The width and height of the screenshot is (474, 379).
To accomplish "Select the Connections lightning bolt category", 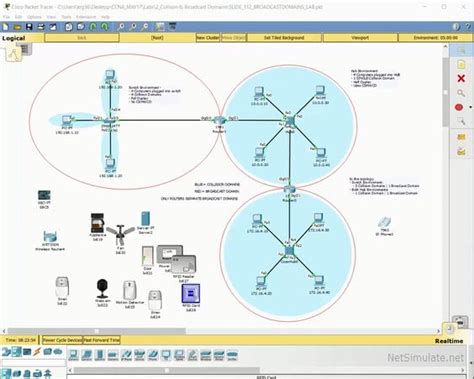I will [x=37, y=352].
